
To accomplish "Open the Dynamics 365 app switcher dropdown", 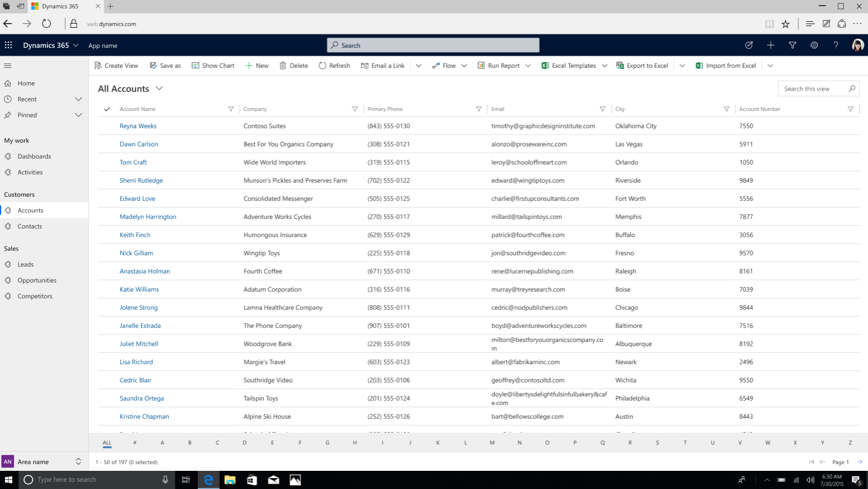I will point(76,45).
